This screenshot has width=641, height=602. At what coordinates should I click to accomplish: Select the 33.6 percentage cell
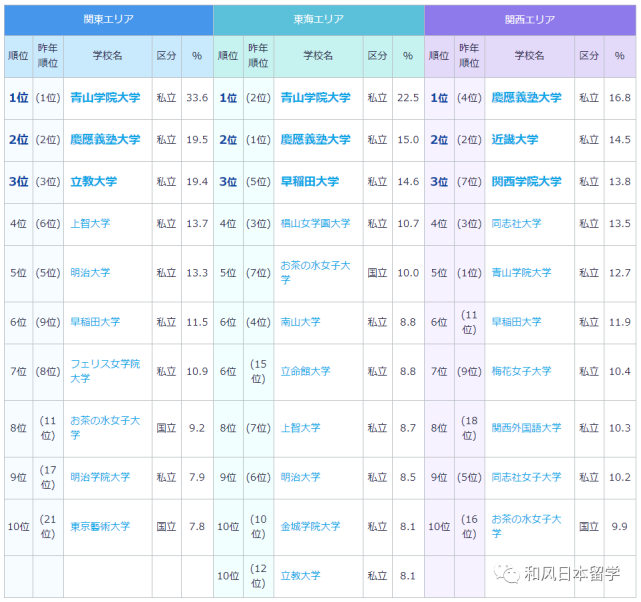point(197,98)
